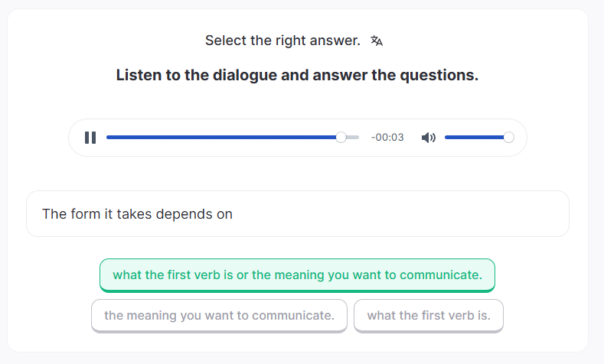Click the audio progress slider thumb

pos(341,138)
